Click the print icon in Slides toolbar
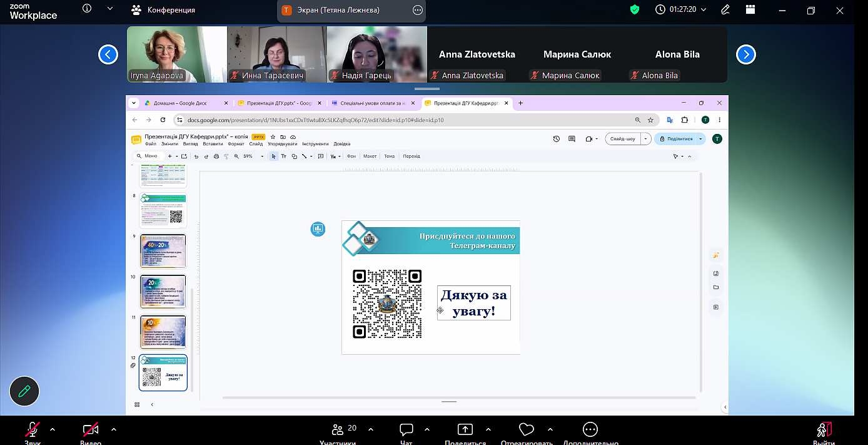Screen dimensions: 868x445 tap(216, 156)
